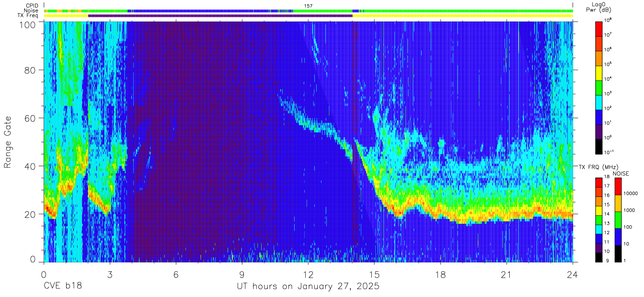Click the 3 tick label on the UT hours axis
644x297 pixels.
coord(110,274)
